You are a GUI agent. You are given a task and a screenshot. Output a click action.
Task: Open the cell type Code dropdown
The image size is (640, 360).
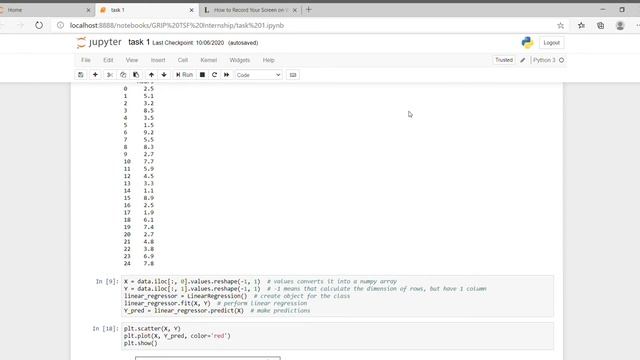pyautogui.click(x=258, y=75)
